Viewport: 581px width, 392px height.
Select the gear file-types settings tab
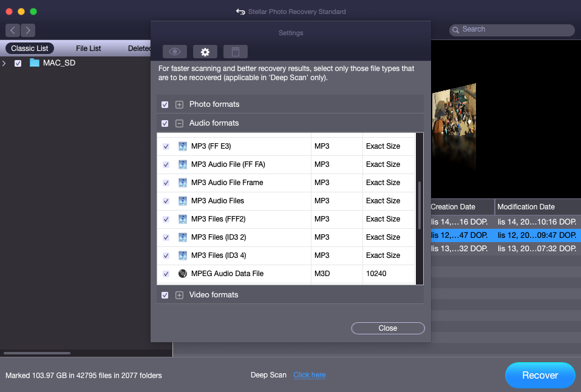(x=205, y=52)
